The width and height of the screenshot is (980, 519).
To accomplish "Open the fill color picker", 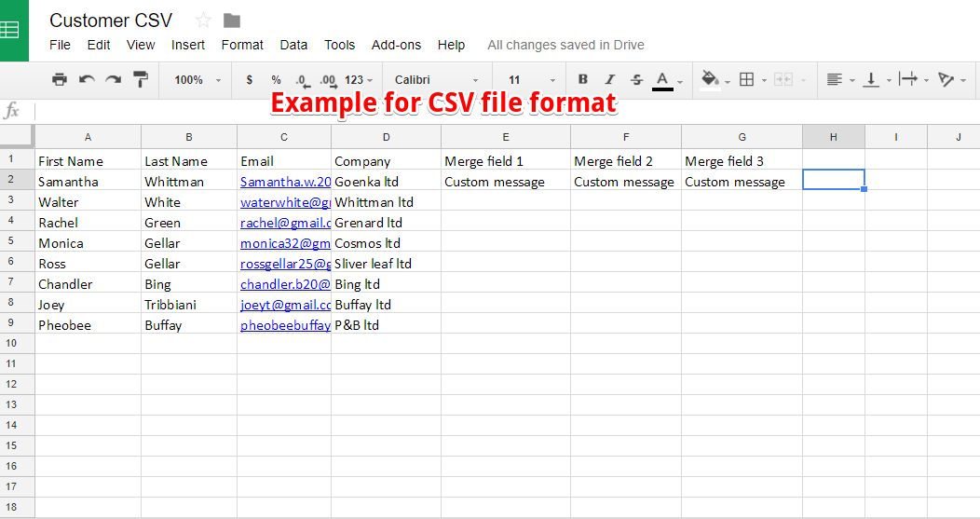I will tap(710, 79).
